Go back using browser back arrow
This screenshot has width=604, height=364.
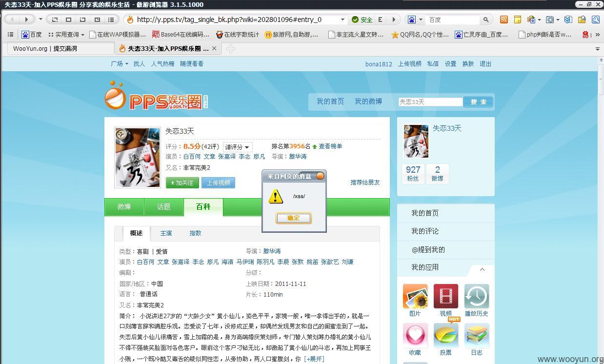click(13, 20)
